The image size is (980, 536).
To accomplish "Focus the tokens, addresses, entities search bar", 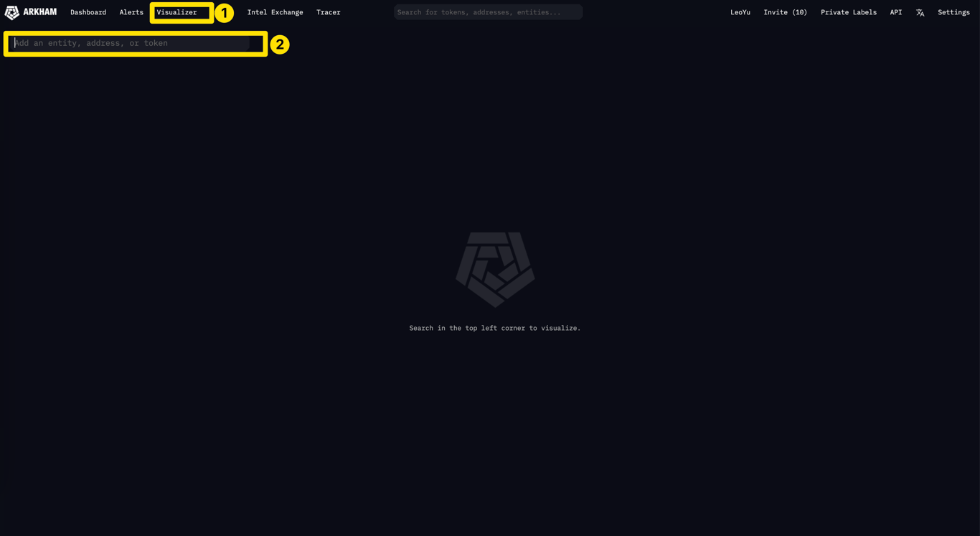I will [488, 12].
